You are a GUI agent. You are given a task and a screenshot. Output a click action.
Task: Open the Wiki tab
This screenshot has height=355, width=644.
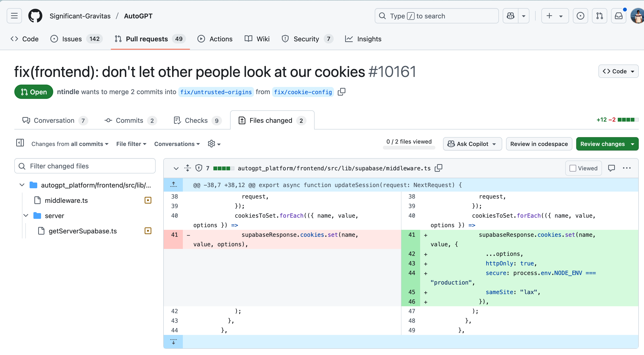click(257, 39)
